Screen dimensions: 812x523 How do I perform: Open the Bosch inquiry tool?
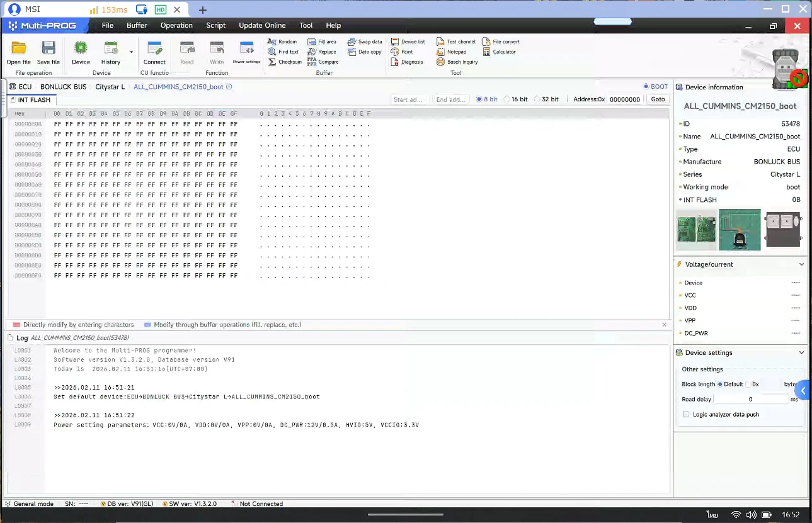tap(457, 62)
